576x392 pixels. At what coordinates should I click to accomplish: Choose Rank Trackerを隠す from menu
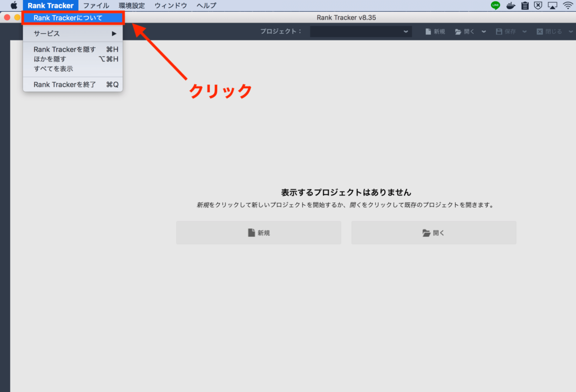coord(73,49)
